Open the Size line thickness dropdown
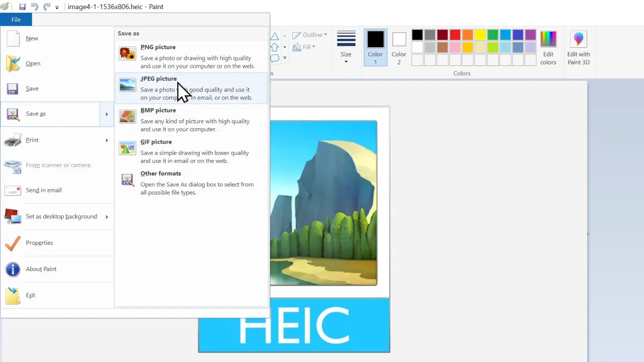Screen dimensions: 644x362 tap(346, 48)
